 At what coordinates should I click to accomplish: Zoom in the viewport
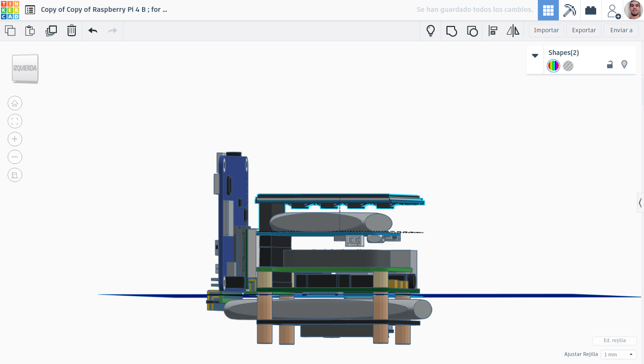pyautogui.click(x=15, y=139)
